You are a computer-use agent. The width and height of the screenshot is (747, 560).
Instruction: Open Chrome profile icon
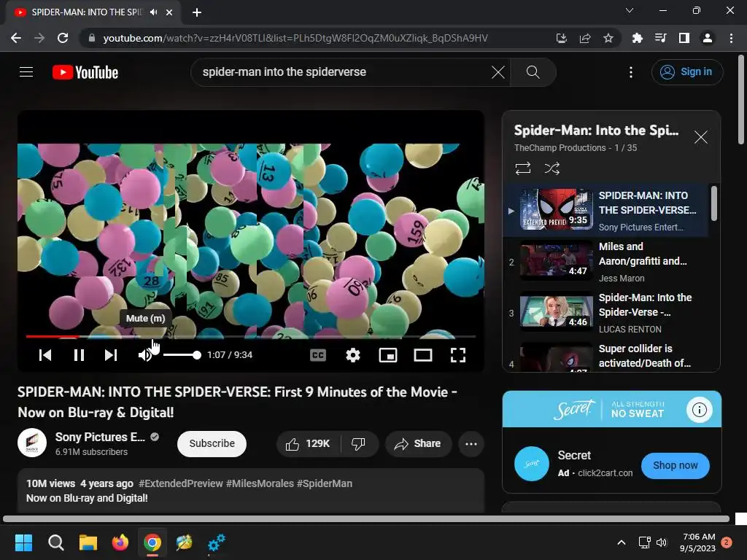point(708,38)
